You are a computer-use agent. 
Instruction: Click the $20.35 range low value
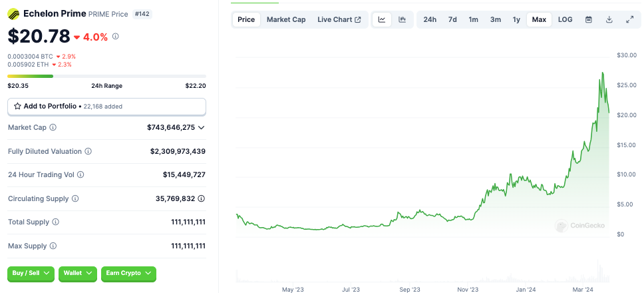click(18, 86)
